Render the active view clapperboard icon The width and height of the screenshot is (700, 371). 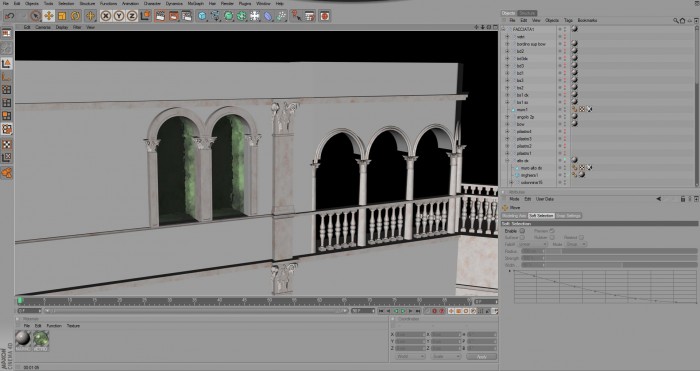click(x=160, y=16)
